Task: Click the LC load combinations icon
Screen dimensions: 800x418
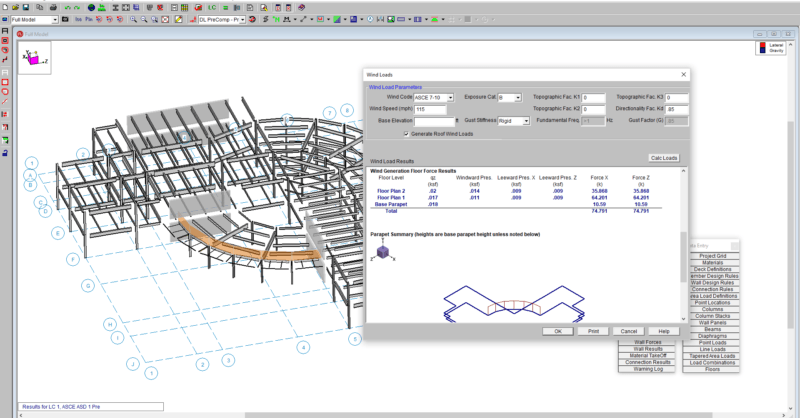Action: pos(213,6)
